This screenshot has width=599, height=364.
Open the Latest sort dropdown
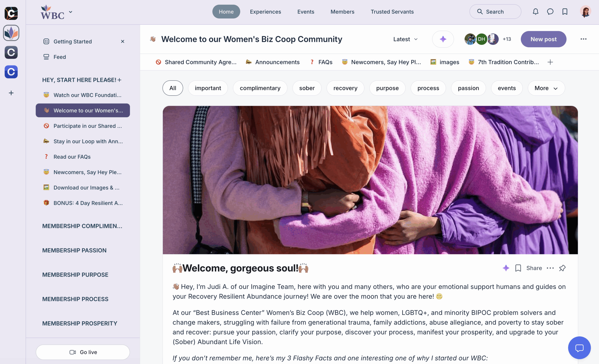click(405, 39)
